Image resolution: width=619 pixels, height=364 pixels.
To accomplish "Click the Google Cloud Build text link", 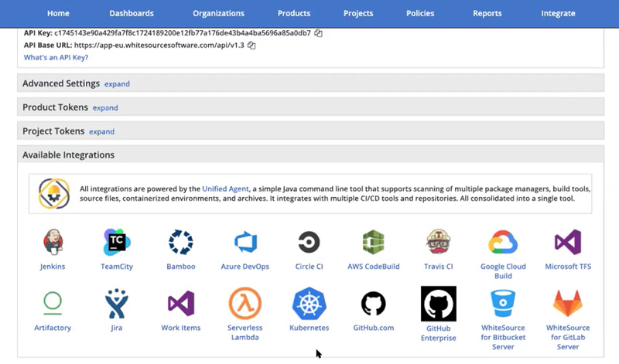I will click(x=503, y=271).
